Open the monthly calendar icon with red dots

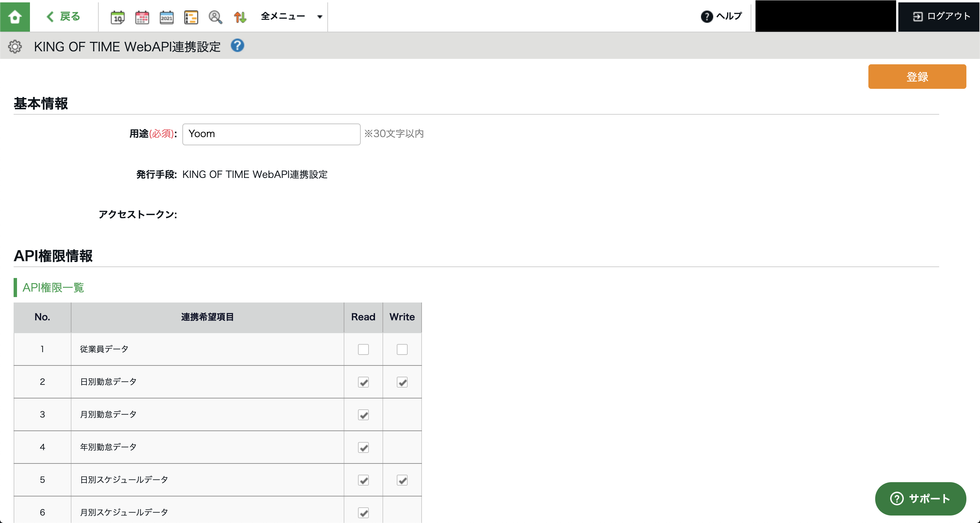pos(142,17)
